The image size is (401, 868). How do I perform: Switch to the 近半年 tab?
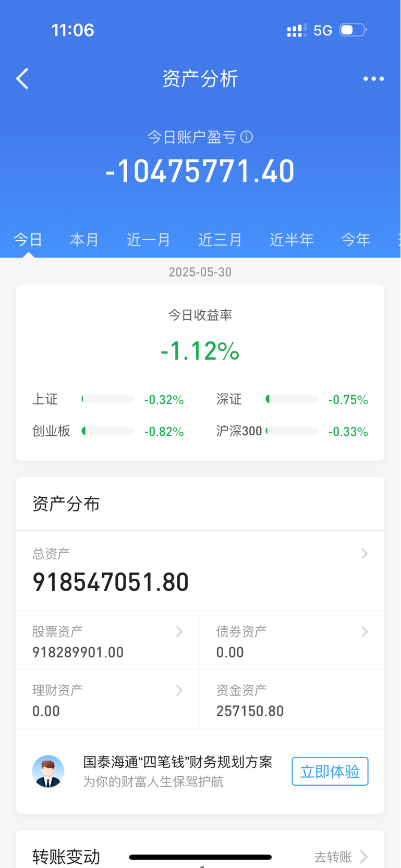pos(291,240)
